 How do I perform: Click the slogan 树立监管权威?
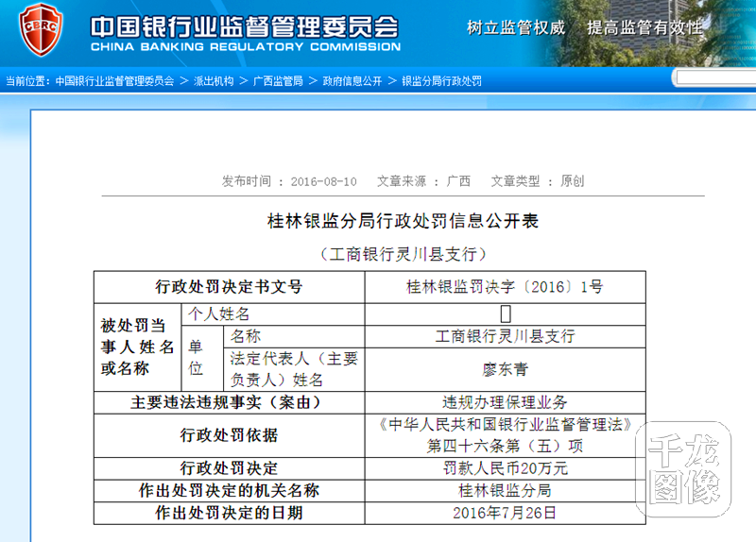[x=515, y=27]
